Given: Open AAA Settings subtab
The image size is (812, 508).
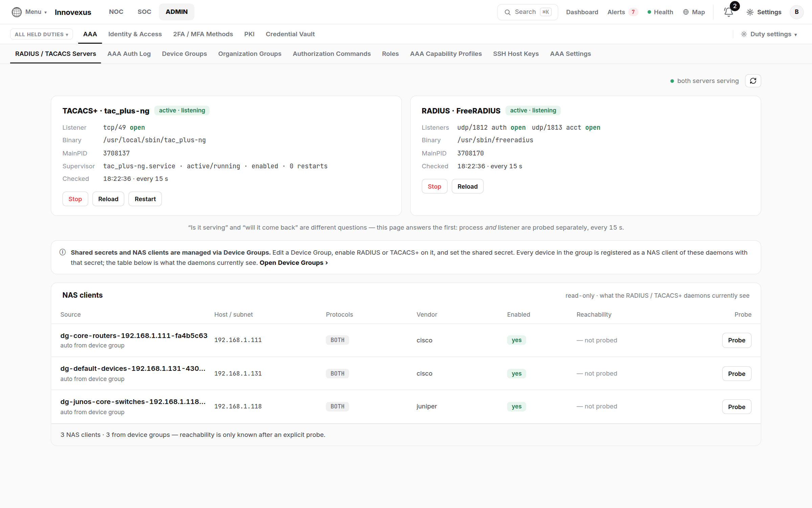Looking at the screenshot, I should coord(570,54).
